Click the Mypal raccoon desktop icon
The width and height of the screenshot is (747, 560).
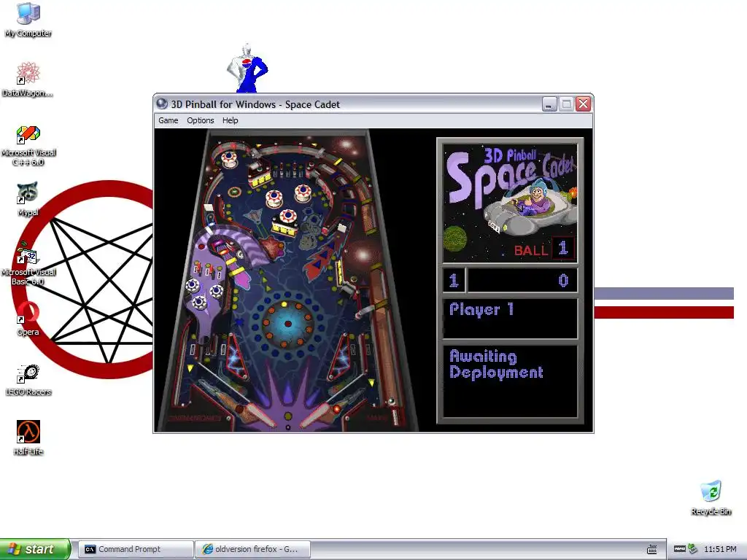(28, 199)
